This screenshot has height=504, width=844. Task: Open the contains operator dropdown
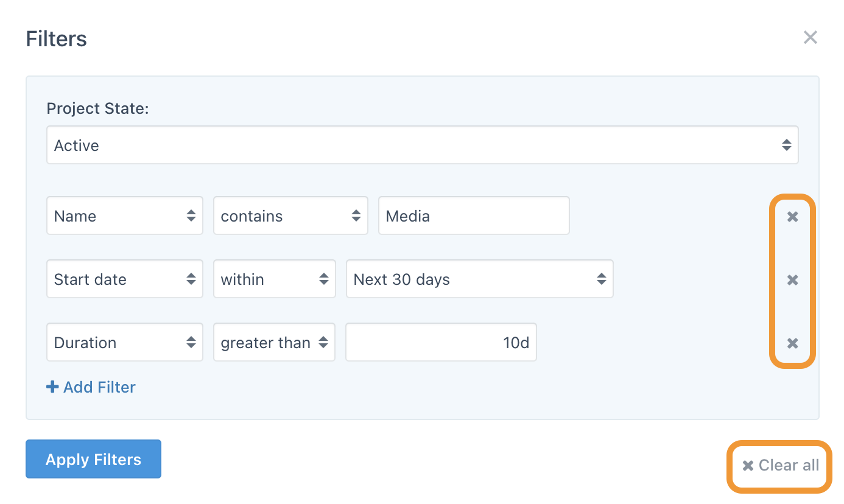pyautogui.click(x=290, y=215)
